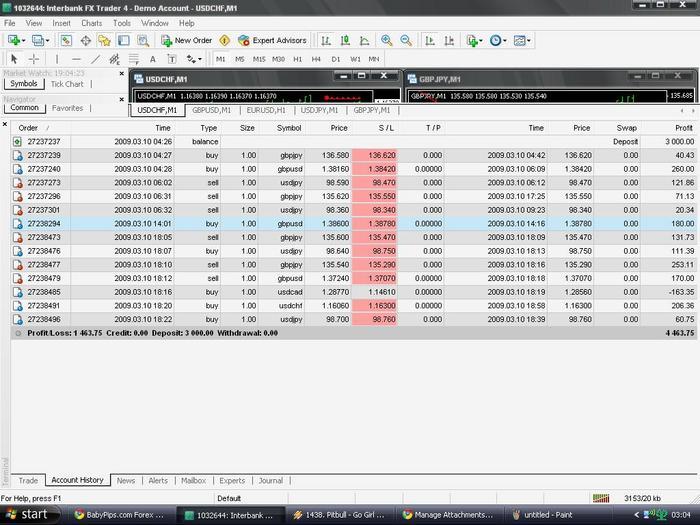
Task: Set timeframe to MN
Action: click(x=374, y=59)
